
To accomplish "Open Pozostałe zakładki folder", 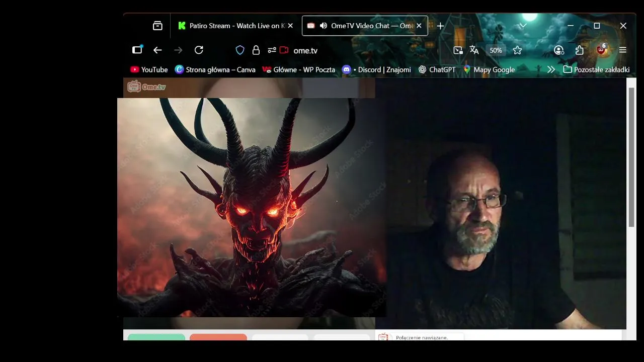I will [596, 70].
